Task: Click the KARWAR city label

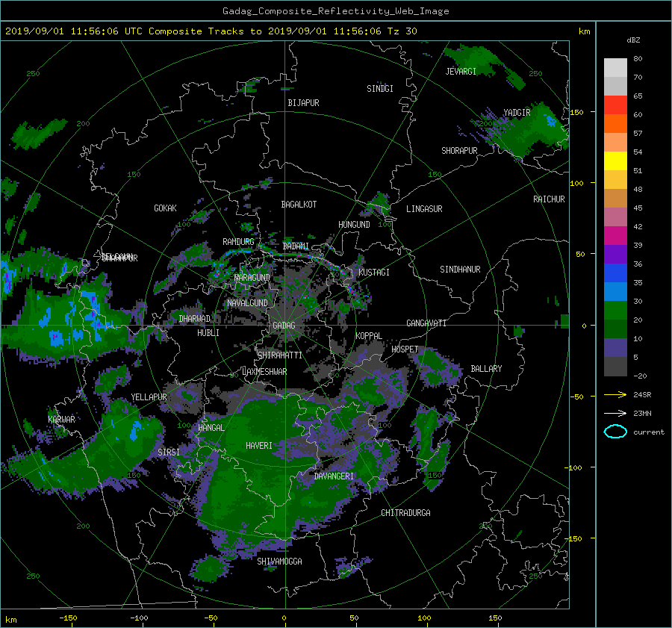Action: 61,420
